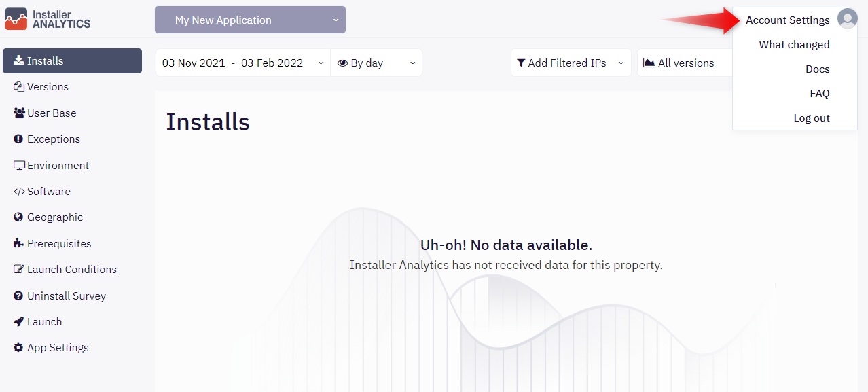Click the Geographic globe icon
This screenshot has width=868, height=392.
(x=18, y=217)
